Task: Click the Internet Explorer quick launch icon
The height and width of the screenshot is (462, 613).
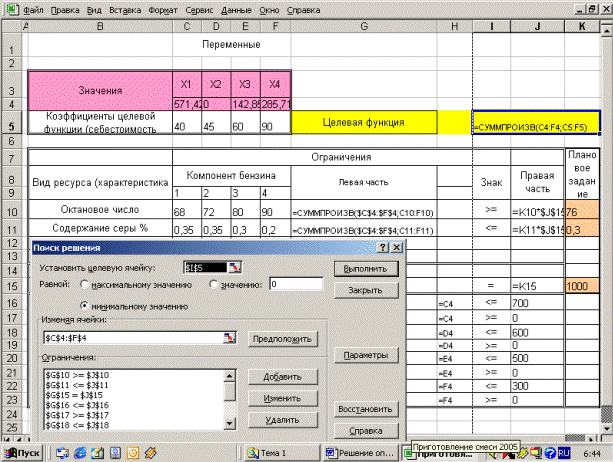Action: coord(80,453)
